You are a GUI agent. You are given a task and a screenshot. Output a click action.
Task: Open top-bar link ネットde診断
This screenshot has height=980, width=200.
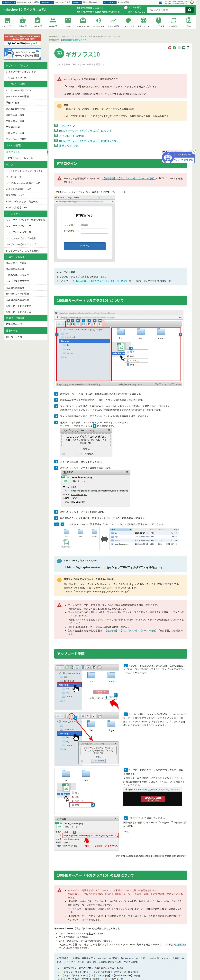[123, 2]
